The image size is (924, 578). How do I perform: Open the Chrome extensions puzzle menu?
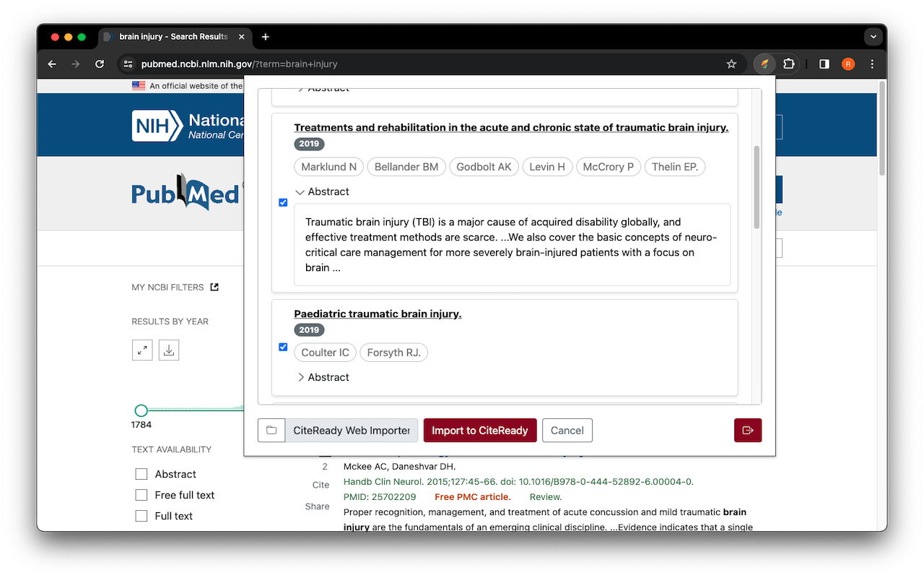click(788, 64)
